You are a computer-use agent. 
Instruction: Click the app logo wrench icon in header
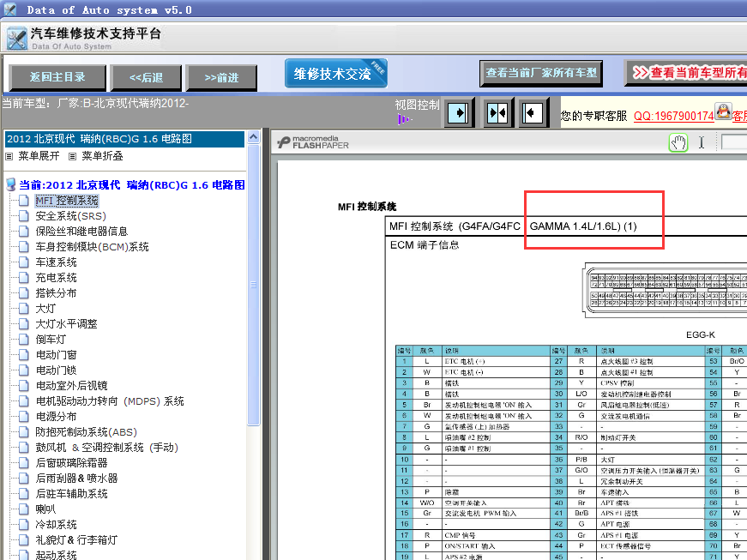point(16,38)
